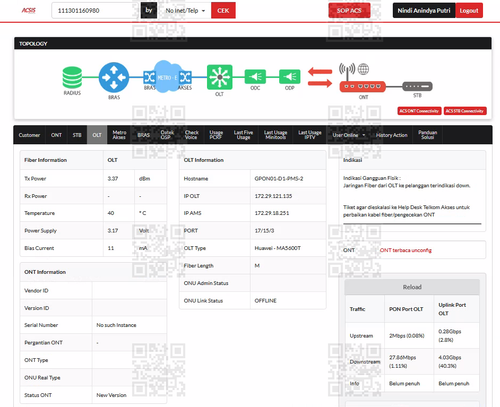Click the downstream uplink value 4.03Gbps
Viewport: 500px width, 407px height.
450,357
